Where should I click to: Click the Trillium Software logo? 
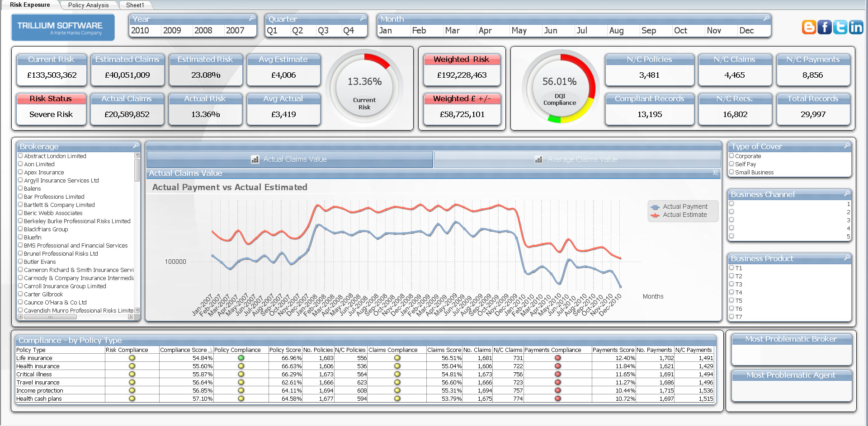(63, 28)
